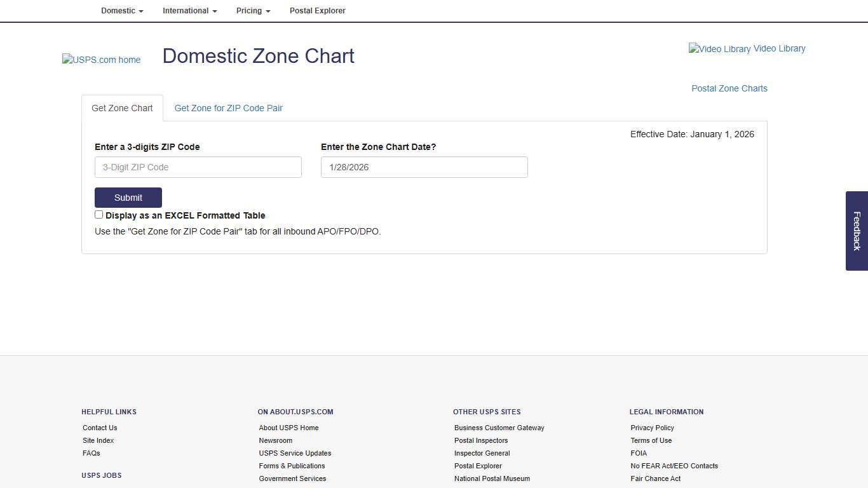Switch to the Get Zone for ZIP Code Pair tab

tap(228, 108)
